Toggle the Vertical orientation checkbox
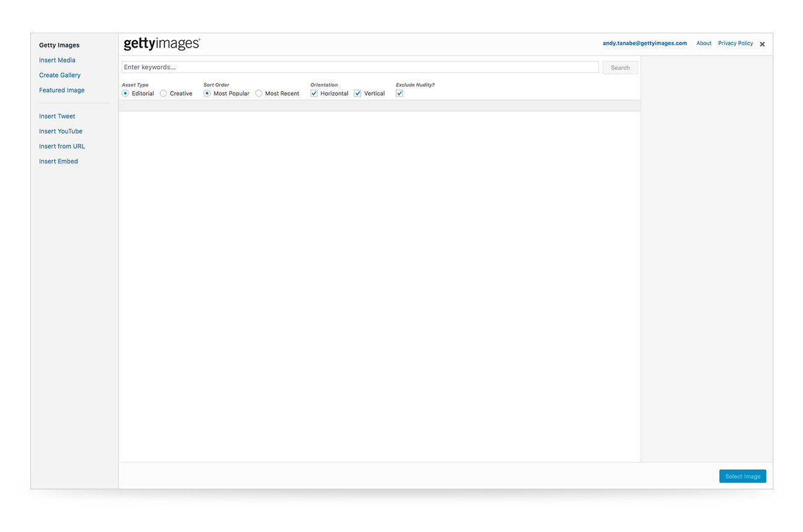The height and width of the screenshot is (532, 803). [x=358, y=94]
